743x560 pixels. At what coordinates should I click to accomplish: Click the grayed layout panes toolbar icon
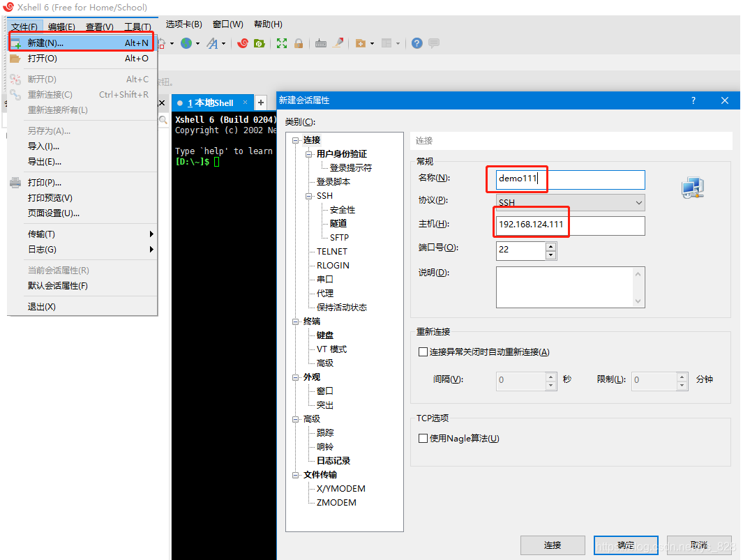point(386,43)
